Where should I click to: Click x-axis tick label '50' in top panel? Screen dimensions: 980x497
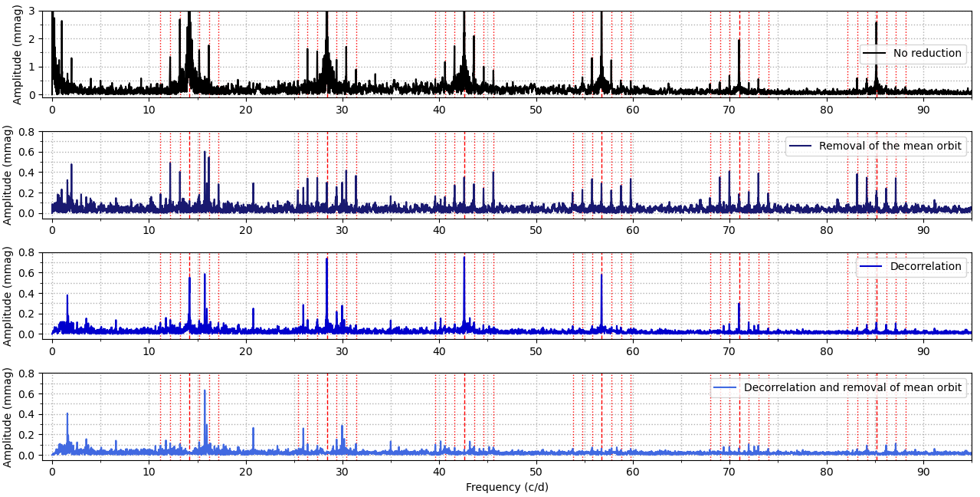pyautogui.click(x=536, y=110)
